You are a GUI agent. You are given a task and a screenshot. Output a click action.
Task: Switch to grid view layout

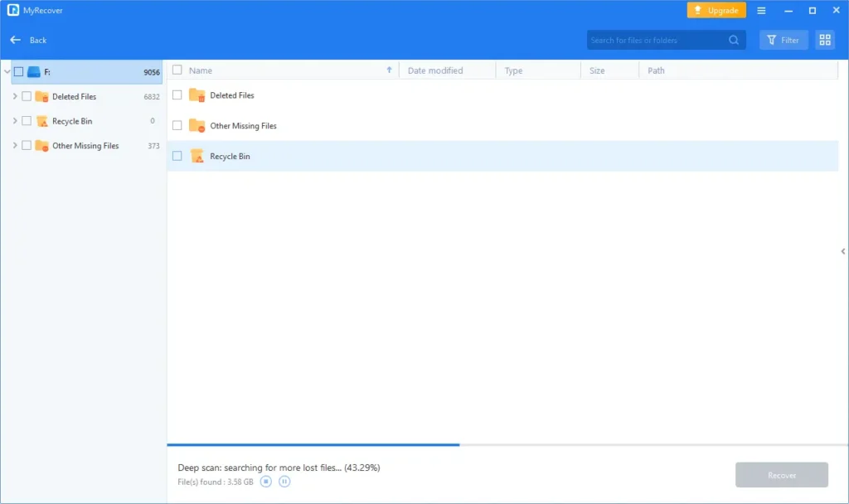coord(824,40)
